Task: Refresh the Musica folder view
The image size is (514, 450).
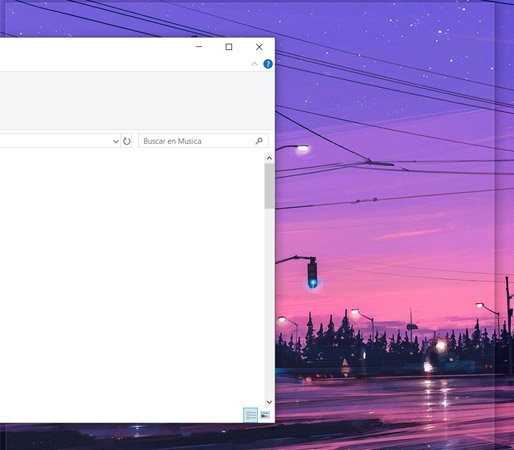Action: click(x=127, y=141)
